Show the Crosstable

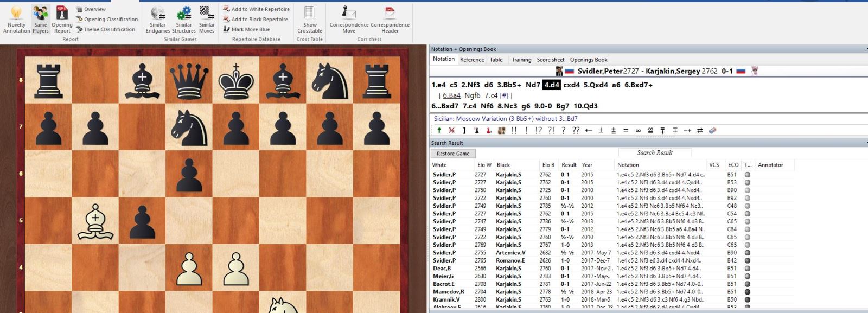pyautogui.click(x=310, y=20)
